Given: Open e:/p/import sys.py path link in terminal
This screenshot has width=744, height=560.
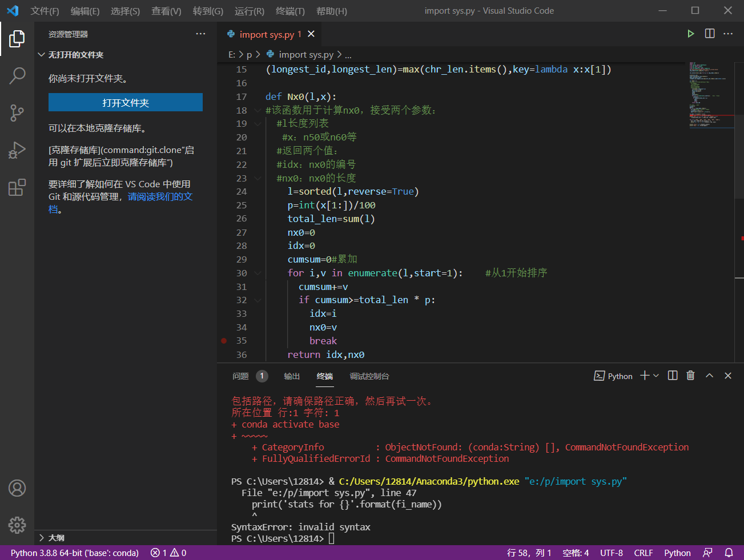Looking at the screenshot, I should [x=576, y=481].
